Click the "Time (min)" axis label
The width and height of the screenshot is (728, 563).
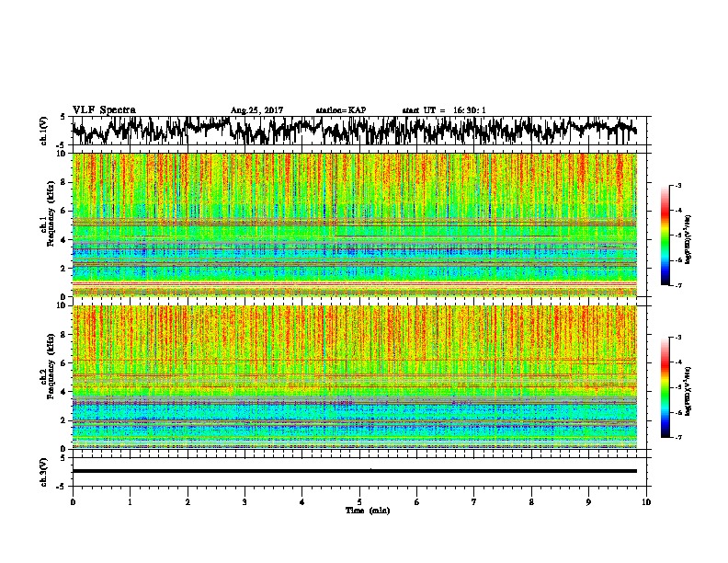(368, 511)
